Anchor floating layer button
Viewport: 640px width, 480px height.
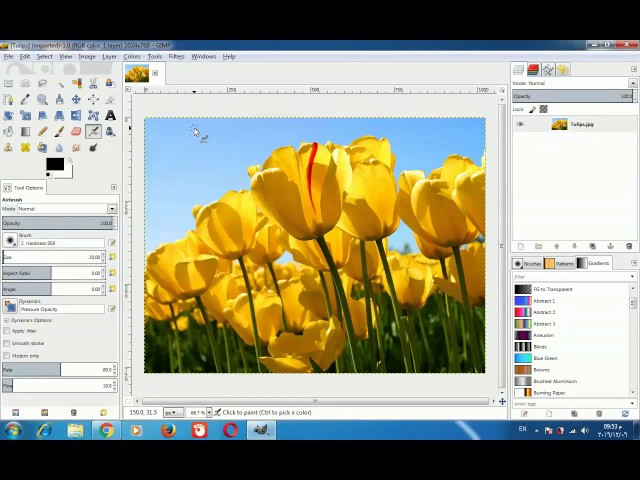pos(611,246)
